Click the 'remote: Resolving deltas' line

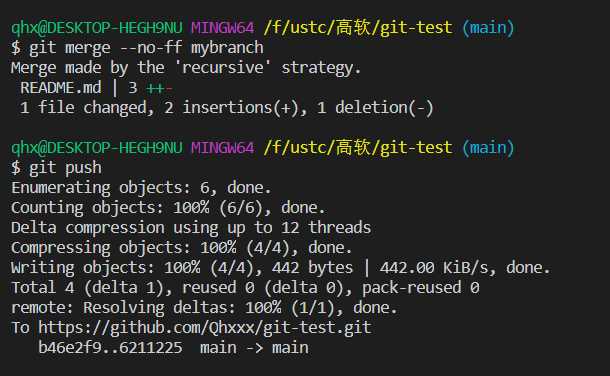click(x=204, y=308)
